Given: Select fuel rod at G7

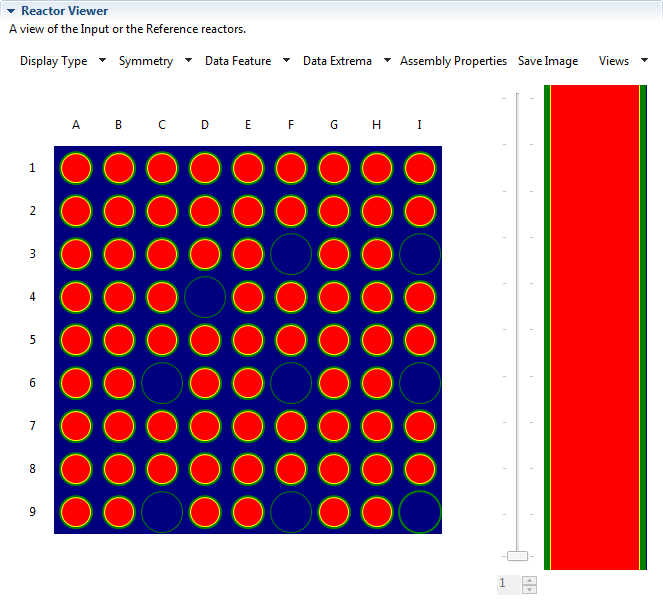Looking at the screenshot, I should coord(334,426).
